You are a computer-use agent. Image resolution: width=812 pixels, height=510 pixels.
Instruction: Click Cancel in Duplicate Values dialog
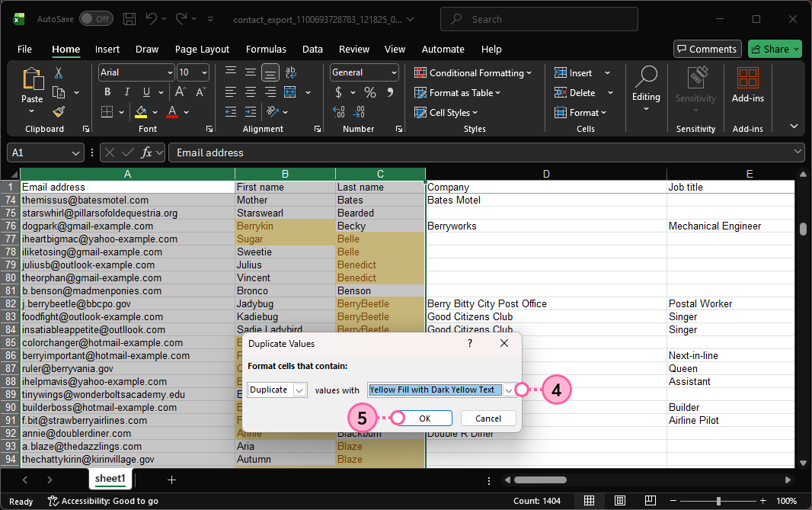click(x=488, y=419)
